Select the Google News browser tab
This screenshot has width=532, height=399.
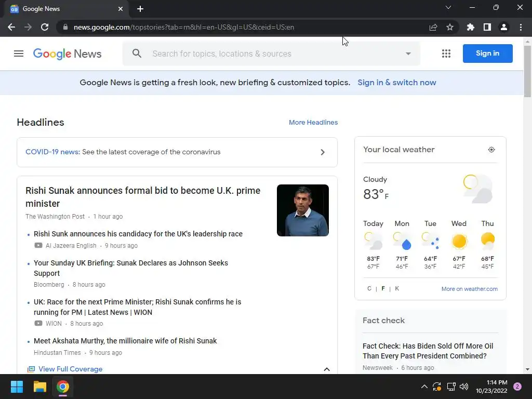pos(66,9)
